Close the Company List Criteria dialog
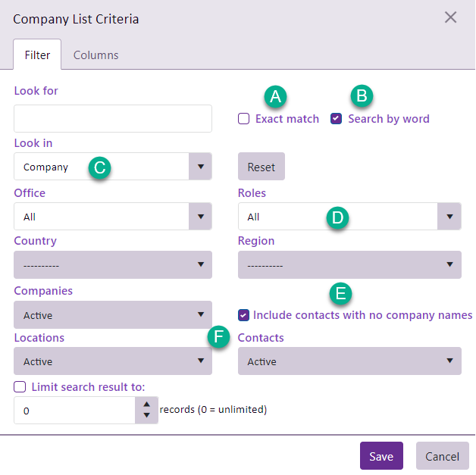This screenshot has width=476, height=475. [x=450, y=17]
